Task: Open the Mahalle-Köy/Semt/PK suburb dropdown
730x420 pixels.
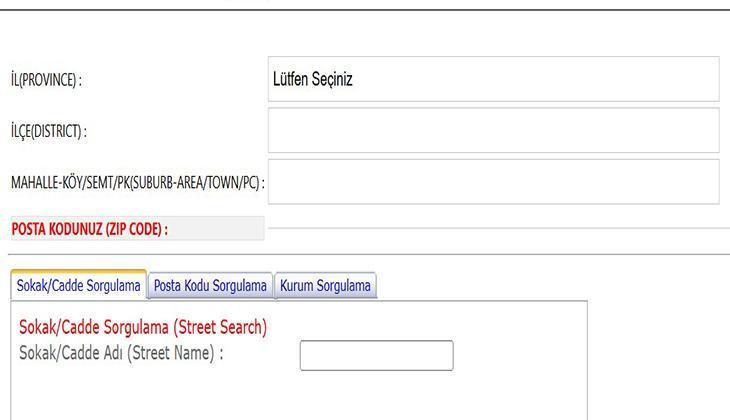Action: 493,181
